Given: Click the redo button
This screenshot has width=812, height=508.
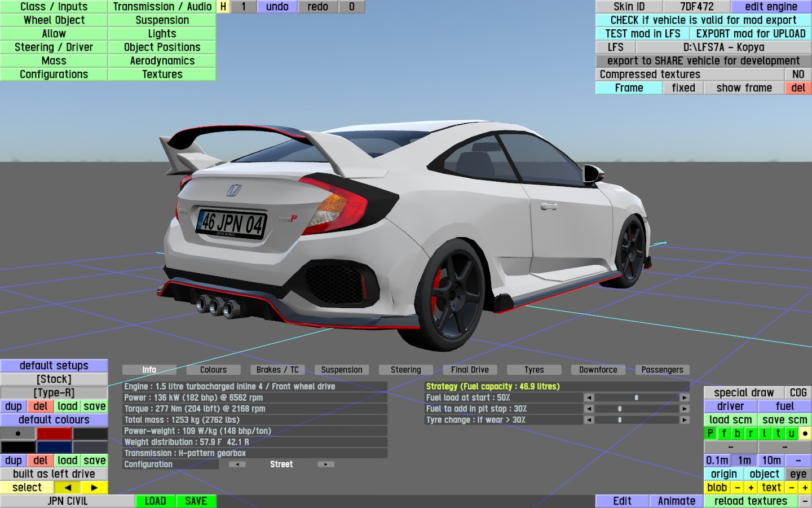Looking at the screenshot, I should coord(318,7).
